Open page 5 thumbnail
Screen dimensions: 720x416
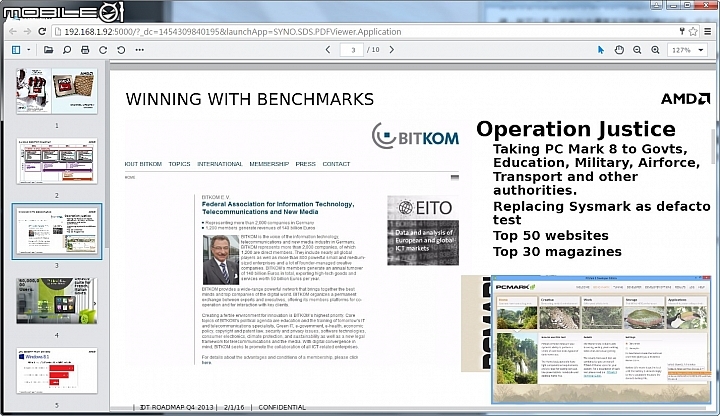pos(57,371)
